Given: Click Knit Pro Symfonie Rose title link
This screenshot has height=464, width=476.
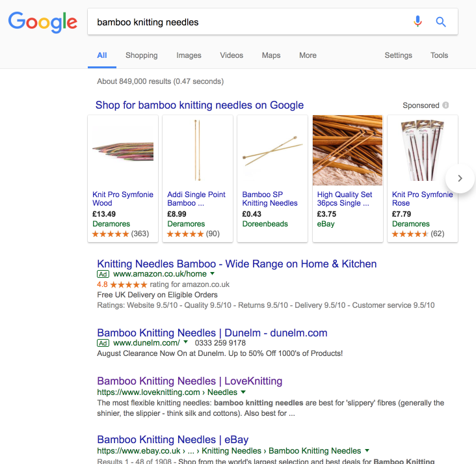Looking at the screenshot, I should [422, 198].
